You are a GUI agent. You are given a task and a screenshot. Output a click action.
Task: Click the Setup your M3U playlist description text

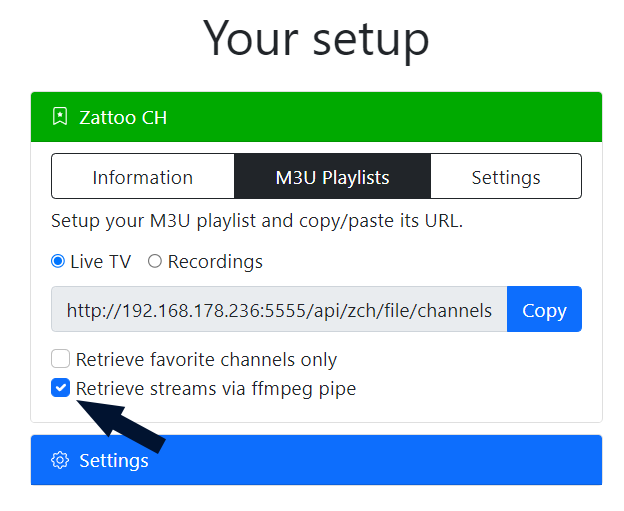257,221
